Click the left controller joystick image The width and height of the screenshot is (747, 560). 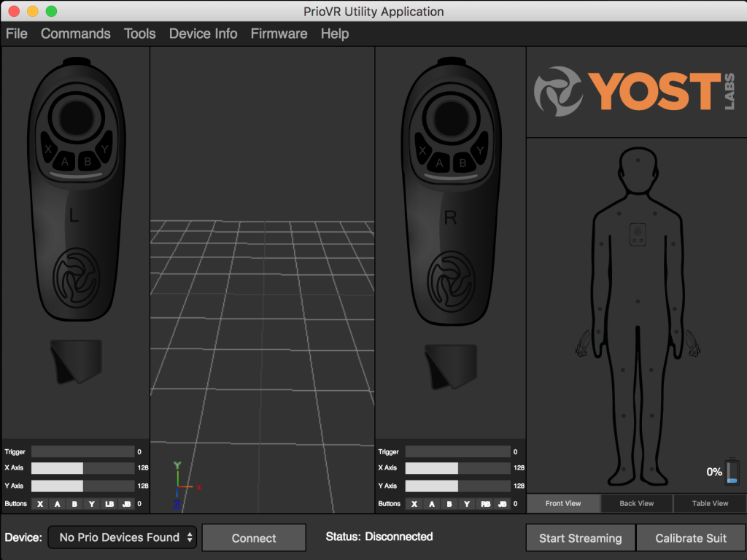(x=76, y=118)
